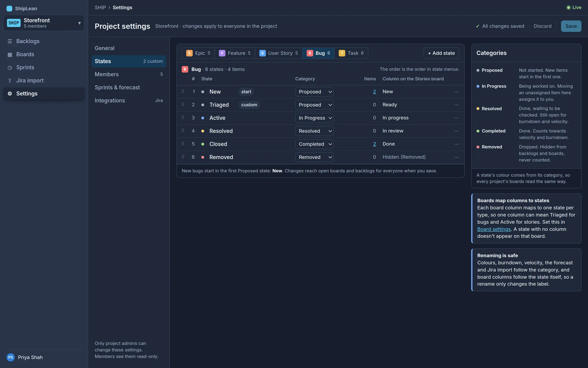Select the Bug work item tab
Image resolution: width=588 pixels, height=368 pixels.
click(318, 53)
